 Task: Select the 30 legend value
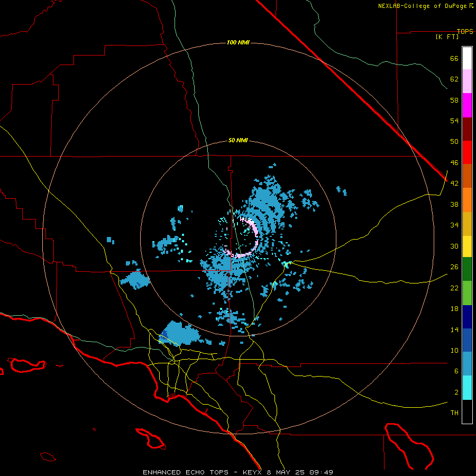(454, 246)
